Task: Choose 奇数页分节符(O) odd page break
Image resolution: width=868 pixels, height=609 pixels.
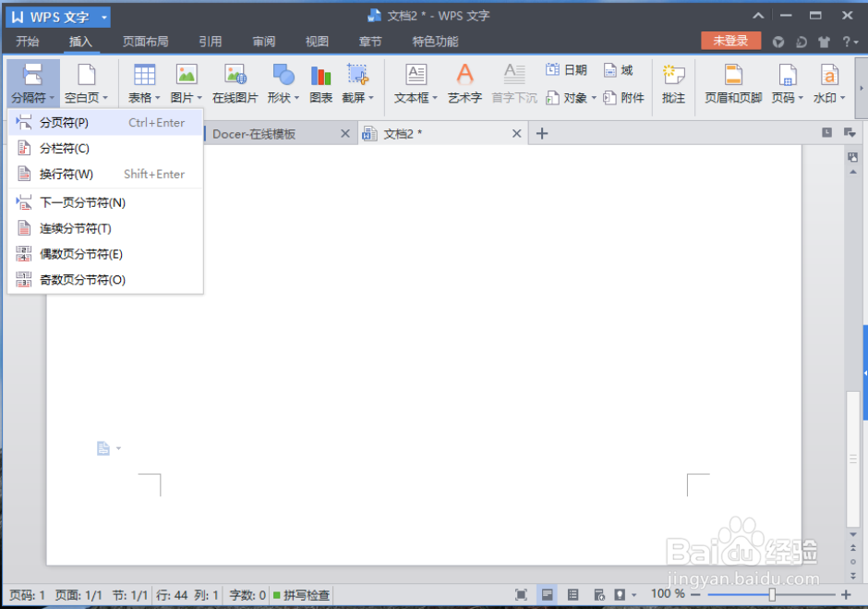Action: [x=105, y=280]
